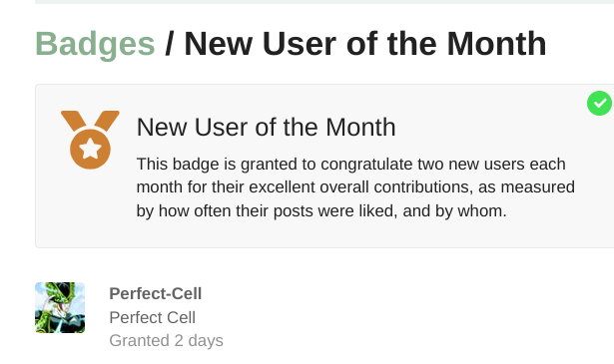Click the badge description paragraph
This screenshot has height=364, width=614.
pyautogui.click(x=355, y=187)
